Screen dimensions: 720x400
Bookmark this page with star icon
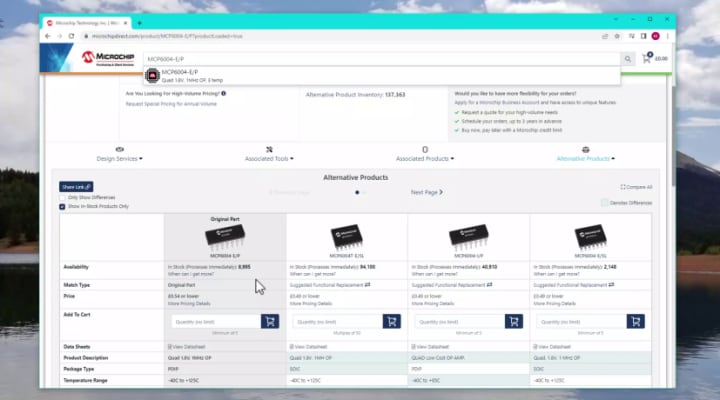tap(617, 36)
